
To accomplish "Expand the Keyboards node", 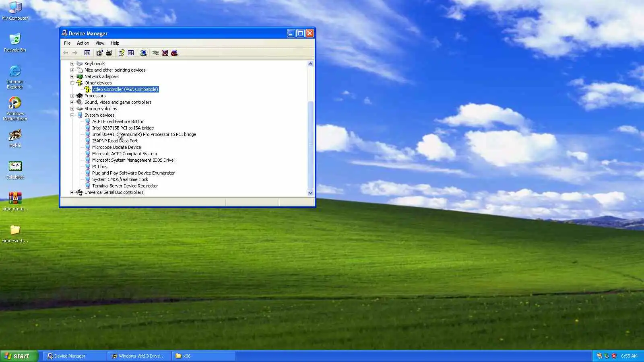I will pos(72,64).
